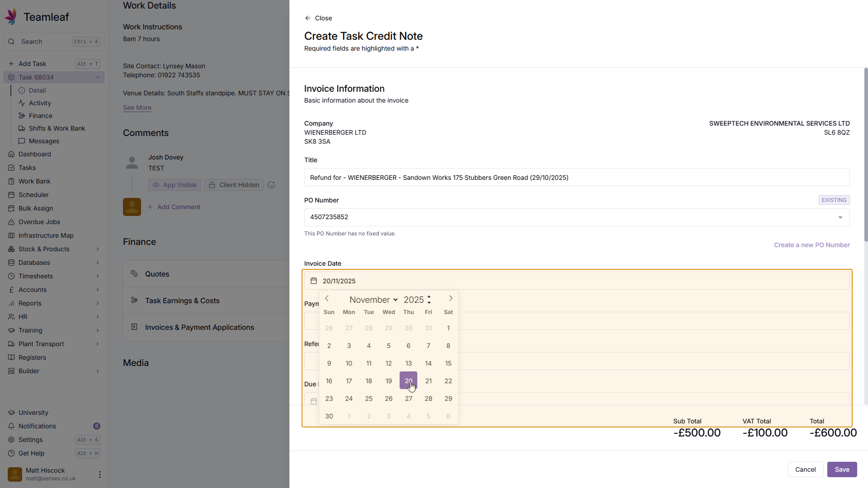The width and height of the screenshot is (868, 488).
Task: Go to next month in date picker
Action: [x=450, y=298]
